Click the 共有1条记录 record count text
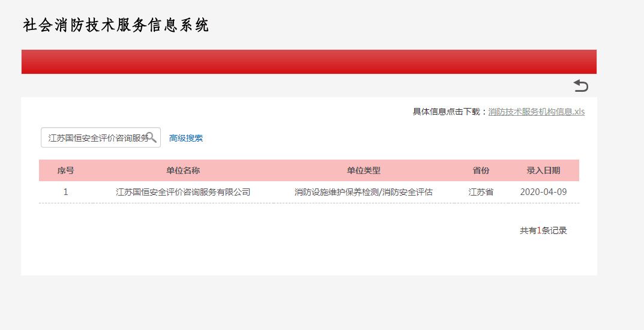Viewport: 644px width, 330px height. tap(543, 230)
